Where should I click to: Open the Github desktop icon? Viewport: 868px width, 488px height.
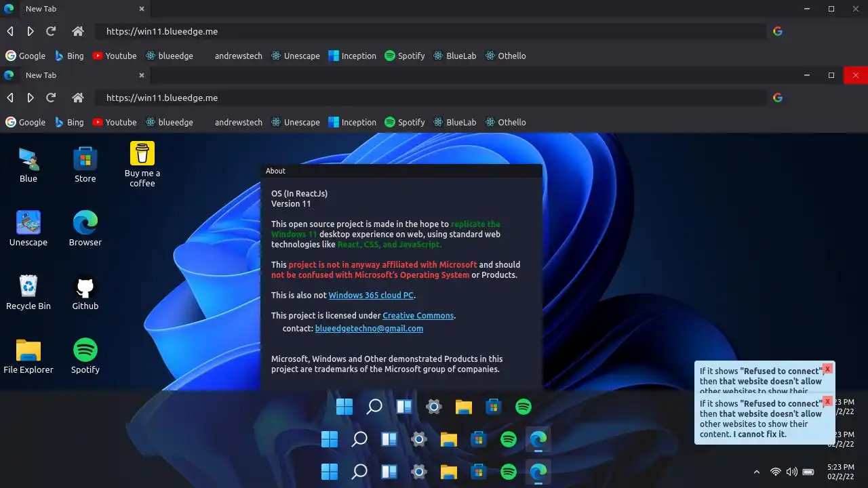[85, 292]
